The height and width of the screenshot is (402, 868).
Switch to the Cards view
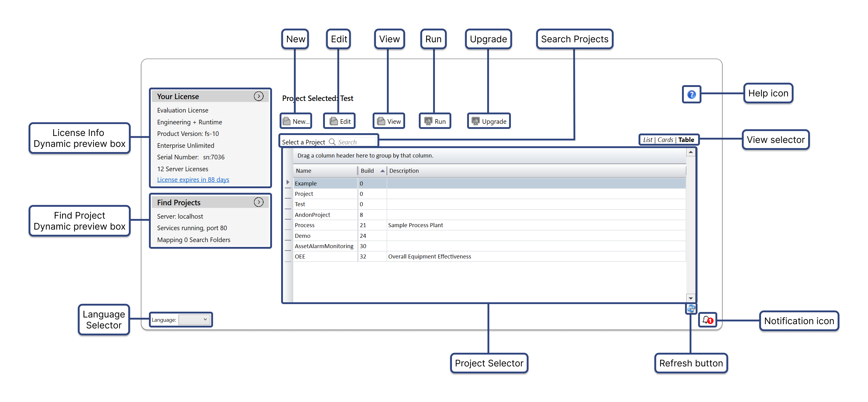pyautogui.click(x=665, y=140)
